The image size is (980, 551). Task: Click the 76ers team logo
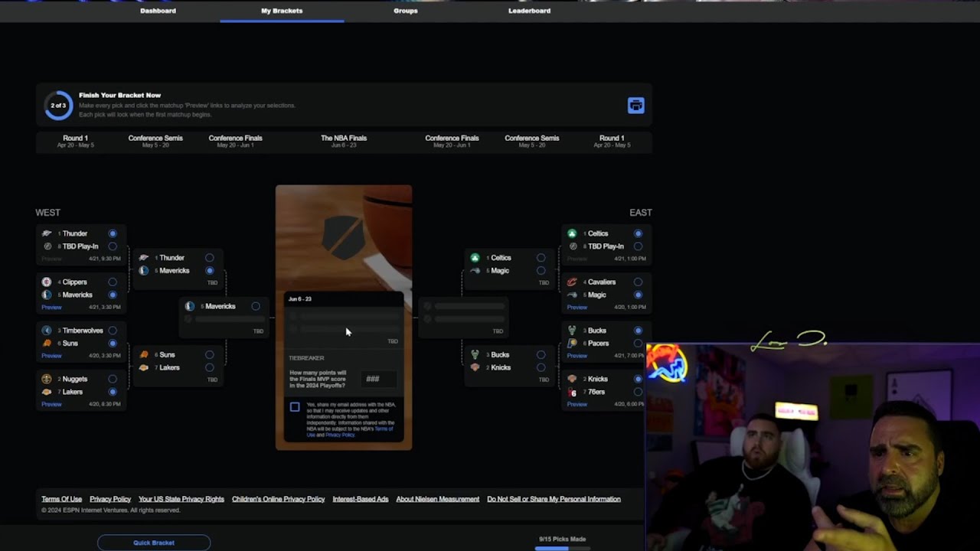(x=572, y=392)
